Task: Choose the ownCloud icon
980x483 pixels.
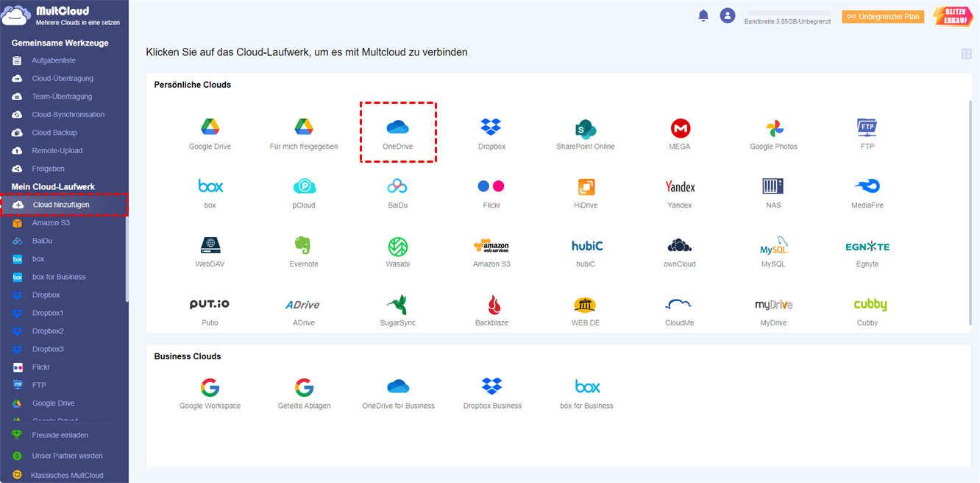Action: point(679,245)
